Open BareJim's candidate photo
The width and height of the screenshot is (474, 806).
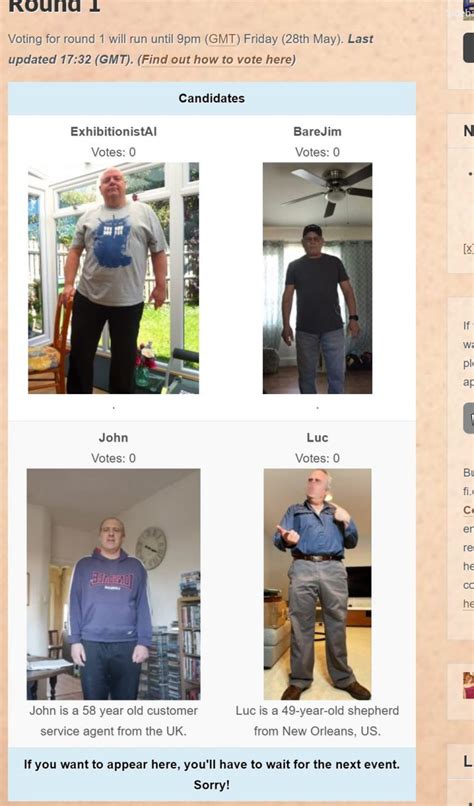(317, 278)
